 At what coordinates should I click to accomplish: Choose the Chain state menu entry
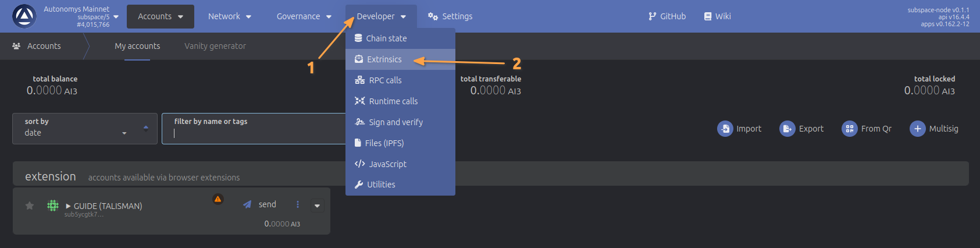[x=386, y=38]
